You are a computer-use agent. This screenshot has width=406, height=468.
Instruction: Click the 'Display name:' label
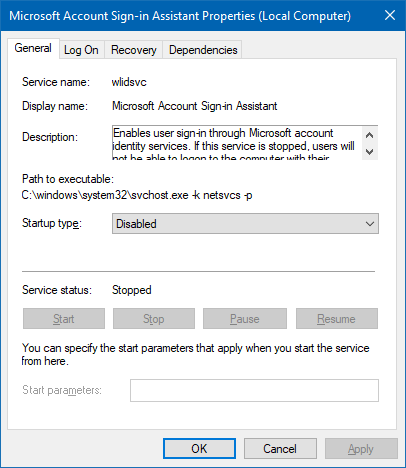55,106
